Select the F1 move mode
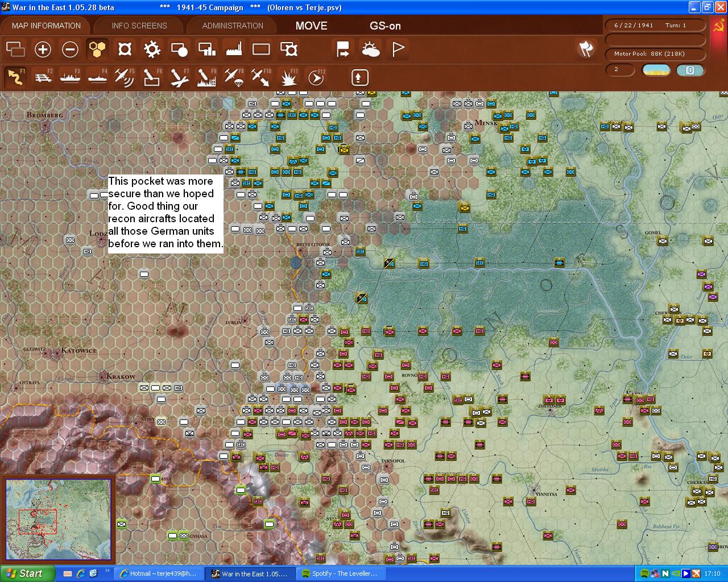 coord(16,77)
